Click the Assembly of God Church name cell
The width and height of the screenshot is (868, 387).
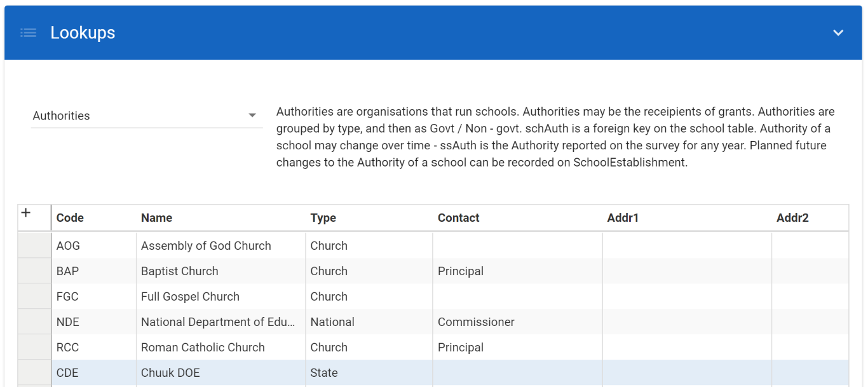tap(206, 246)
